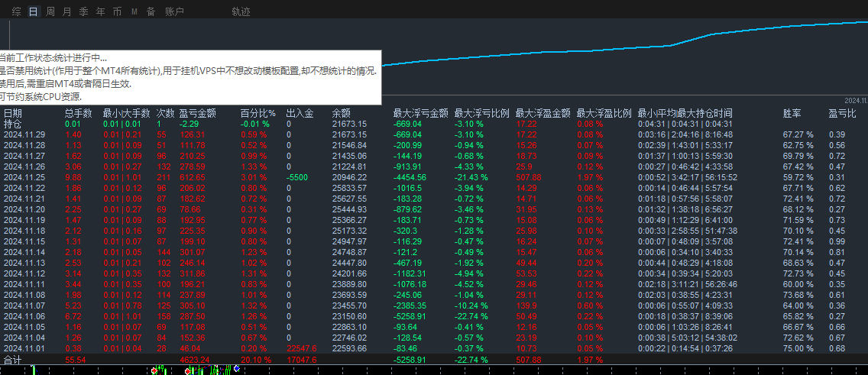Click the 55.54 total lots value
868x375 pixels.
pos(77,359)
